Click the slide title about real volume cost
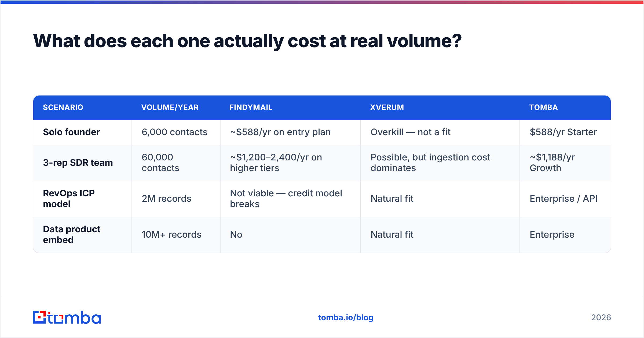Viewport: 644px width, 338px height. pyautogui.click(x=247, y=41)
